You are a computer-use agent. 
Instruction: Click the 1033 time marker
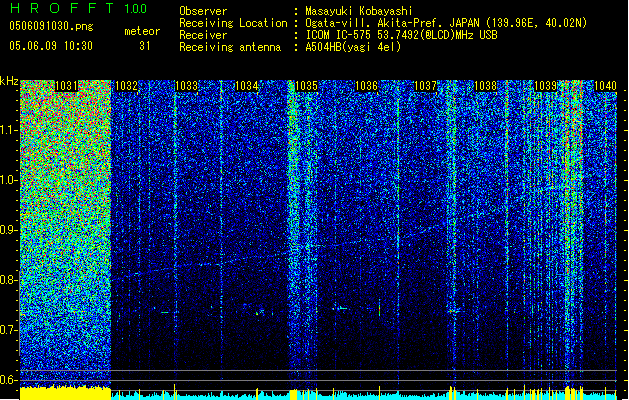coord(187,86)
